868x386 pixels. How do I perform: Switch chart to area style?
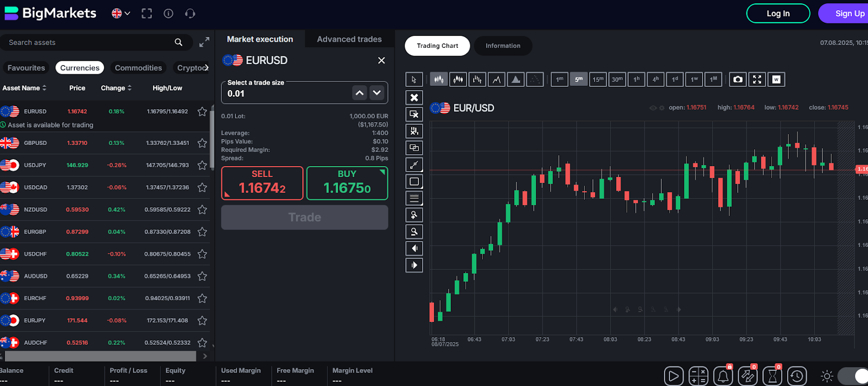516,79
